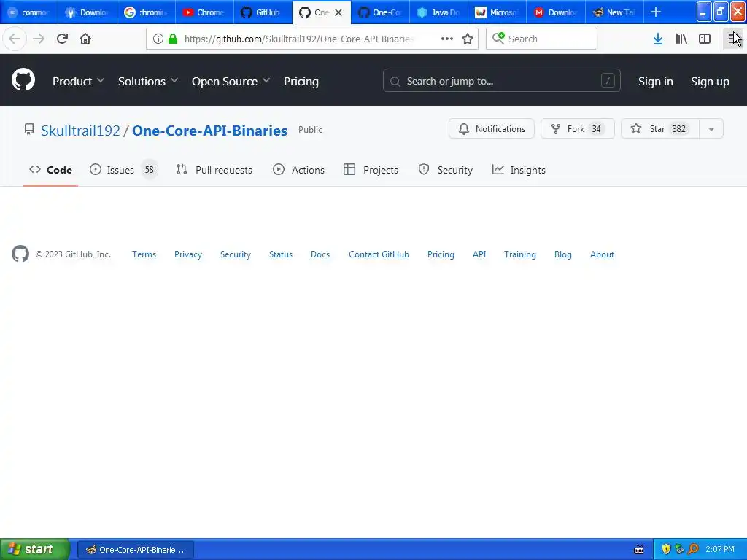Open the Windows start menu
Image resolution: width=747 pixels, height=560 pixels.
(34, 550)
